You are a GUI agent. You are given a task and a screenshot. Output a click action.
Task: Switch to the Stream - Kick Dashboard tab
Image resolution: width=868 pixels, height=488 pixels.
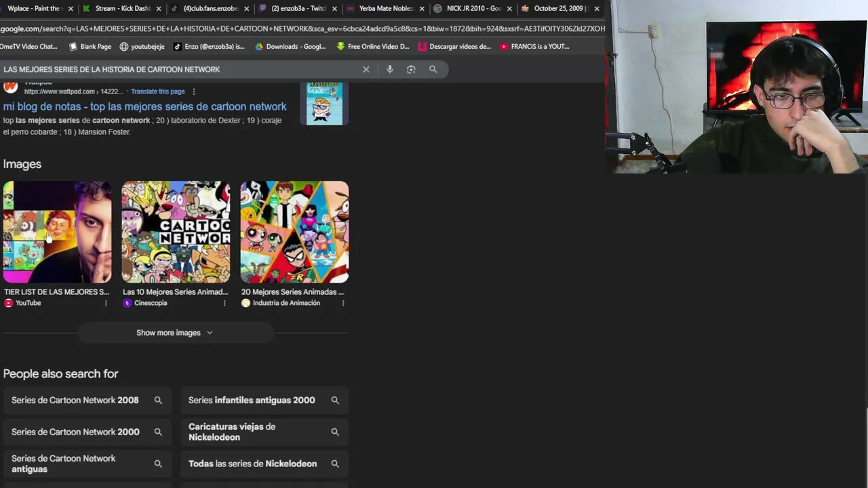pos(122,9)
